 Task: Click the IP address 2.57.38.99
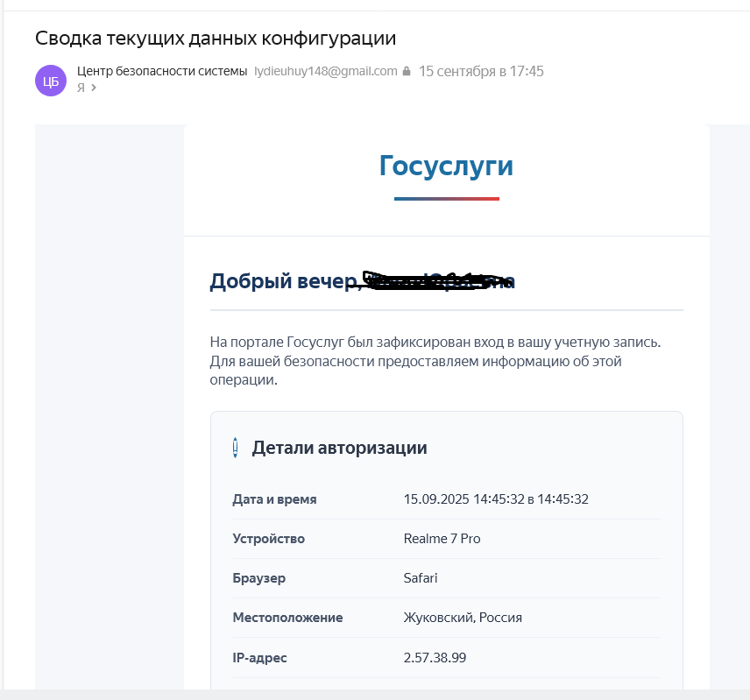tap(435, 657)
